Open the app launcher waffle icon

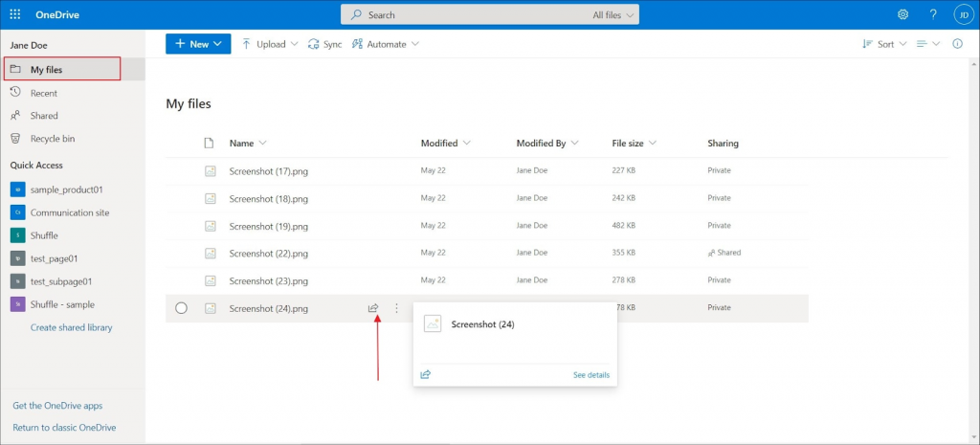[15, 14]
